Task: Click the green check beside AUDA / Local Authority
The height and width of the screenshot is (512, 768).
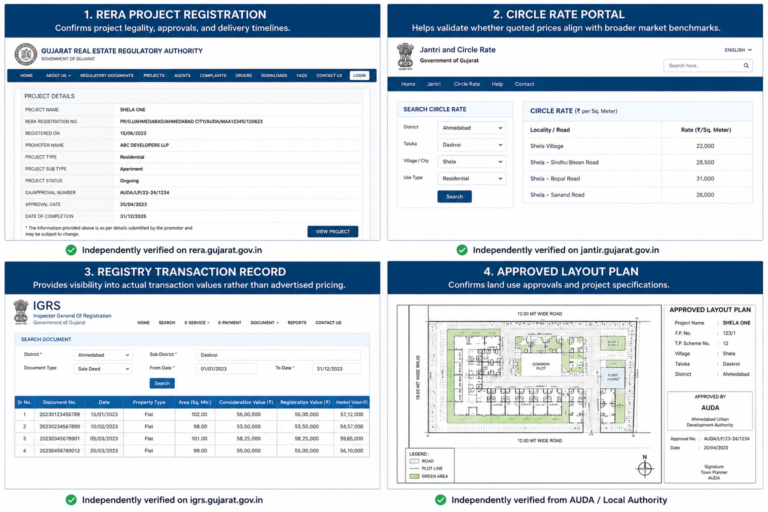Action: coord(440,500)
